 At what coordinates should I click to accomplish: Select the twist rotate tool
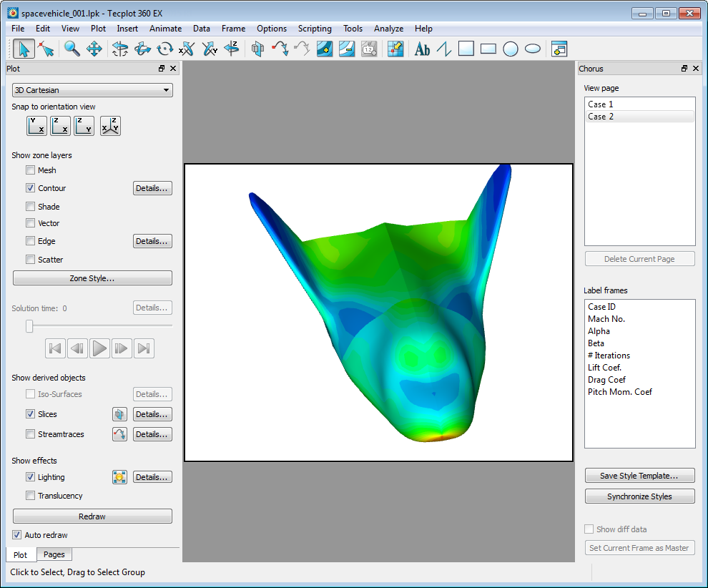click(164, 49)
